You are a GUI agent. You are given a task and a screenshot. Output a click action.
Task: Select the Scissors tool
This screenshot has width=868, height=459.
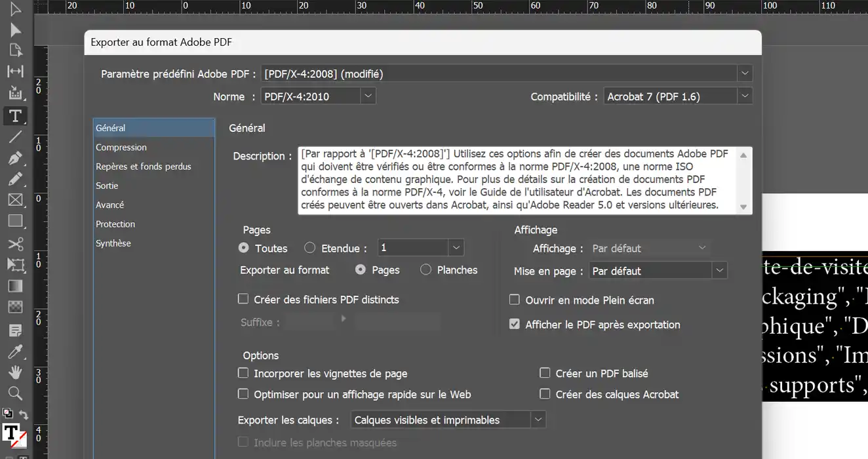(15, 244)
